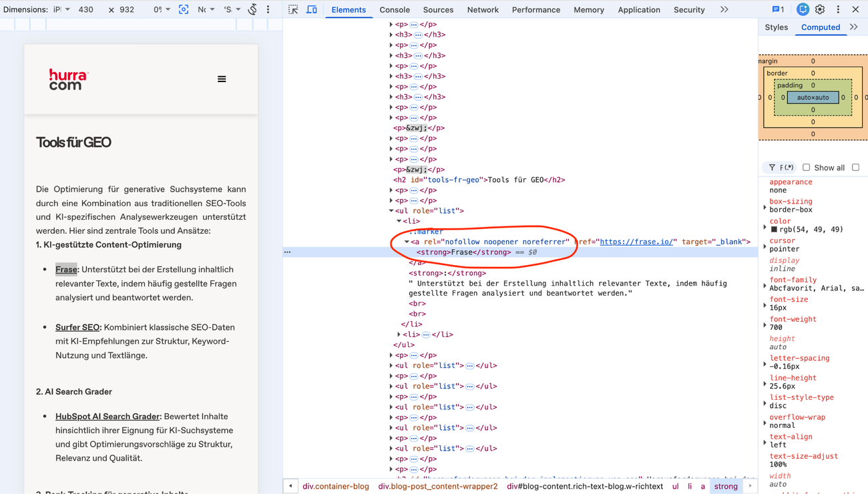Follow the Frase link on the webpage
Viewport: 868px width, 494px height.
[x=66, y=269]
